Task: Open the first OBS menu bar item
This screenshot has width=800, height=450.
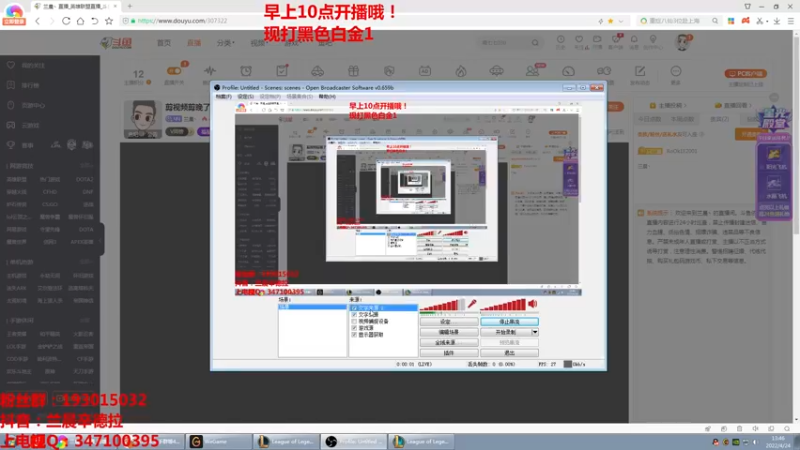Action: (x=223, y=96)
